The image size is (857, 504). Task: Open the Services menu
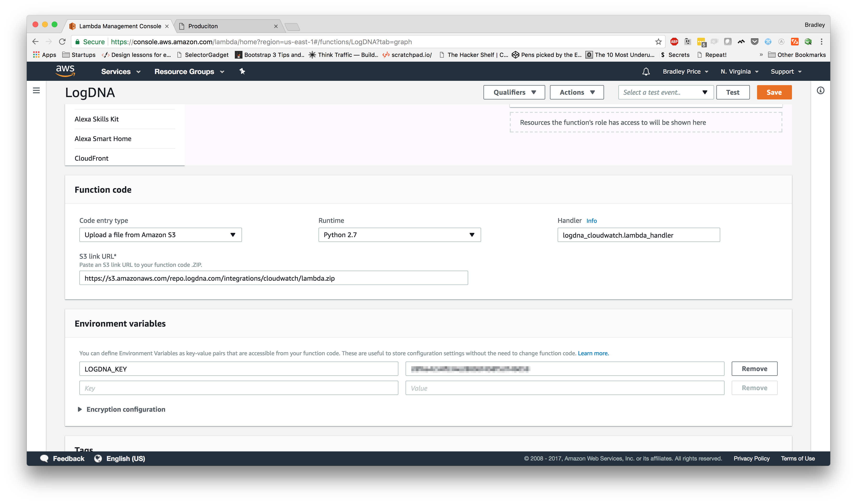(121, 71)
